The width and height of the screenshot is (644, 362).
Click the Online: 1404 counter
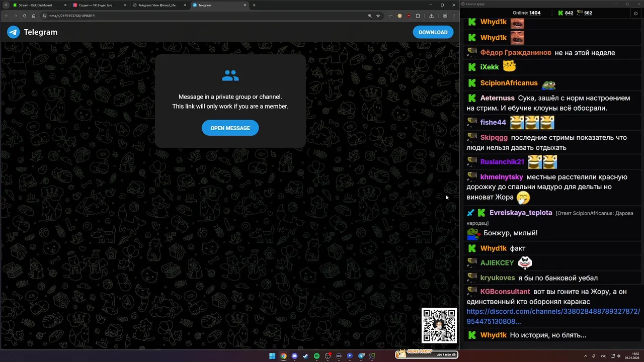527,13
